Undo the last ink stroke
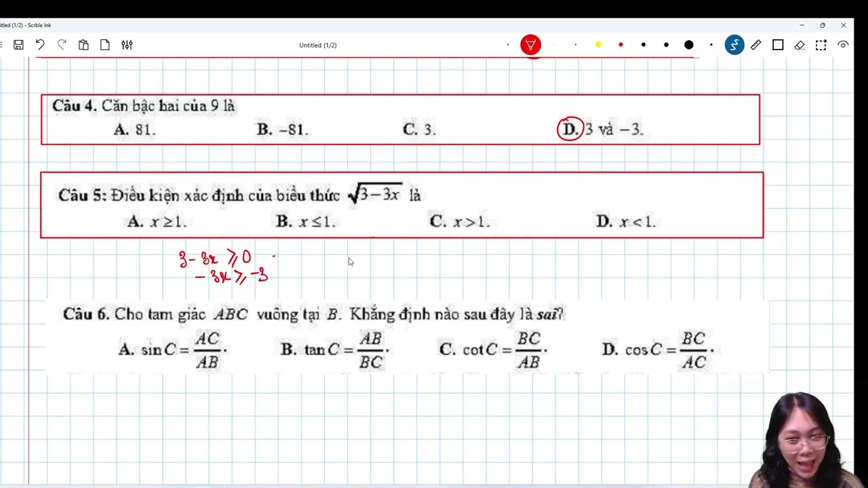868x488 pixels. (x=40, y=45)
